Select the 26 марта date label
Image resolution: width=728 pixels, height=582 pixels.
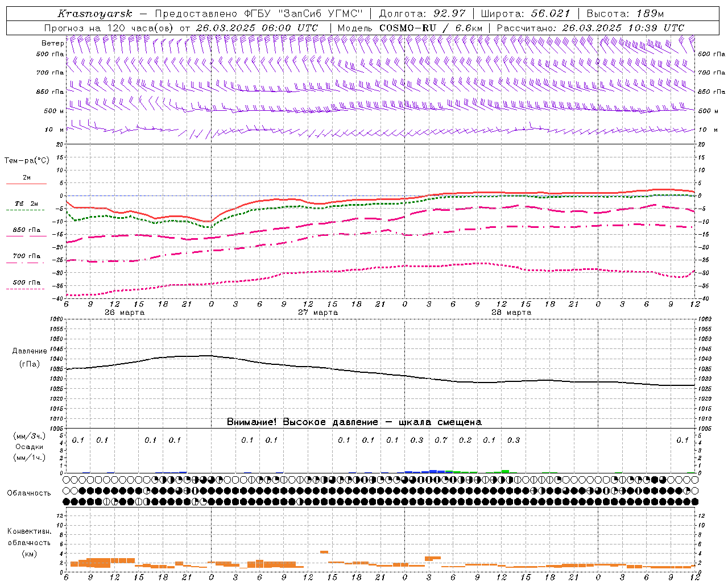(125, 312)
